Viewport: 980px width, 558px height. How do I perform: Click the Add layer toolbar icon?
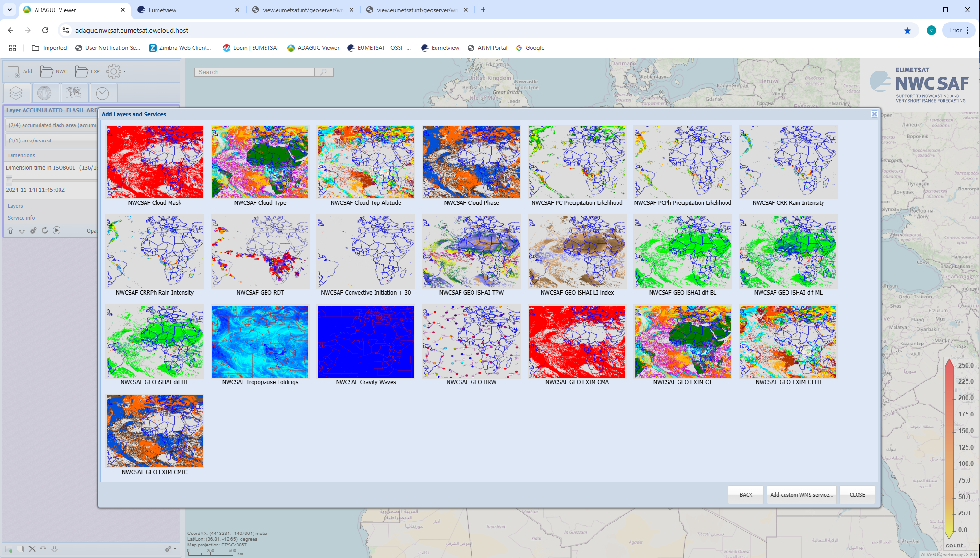pyautogui.click(x=20, y=72)
